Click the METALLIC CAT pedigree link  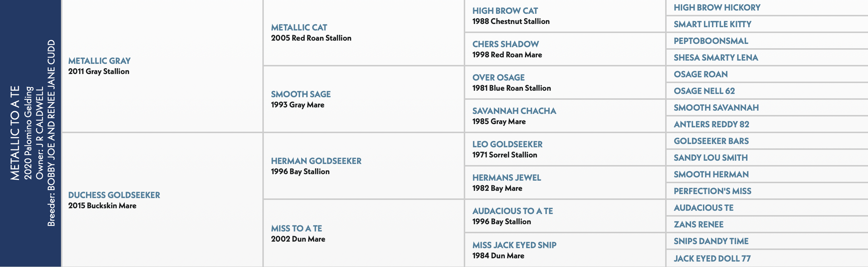299,27
